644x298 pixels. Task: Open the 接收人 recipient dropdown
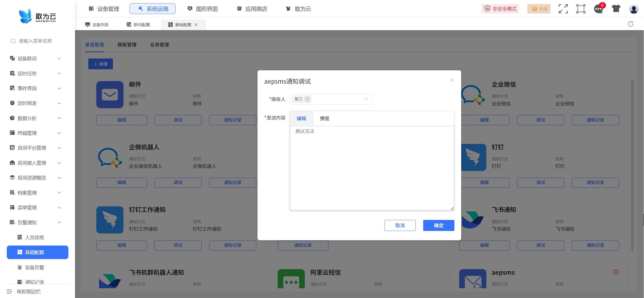pyautogui.click(x=331, y=99)
